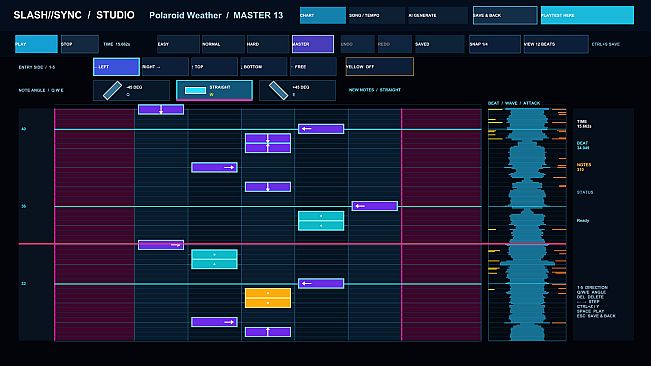Viewport: 651px width, 366px height.
Task: Toggle the YELLOW OFF switch
Action: pos(379,67)
